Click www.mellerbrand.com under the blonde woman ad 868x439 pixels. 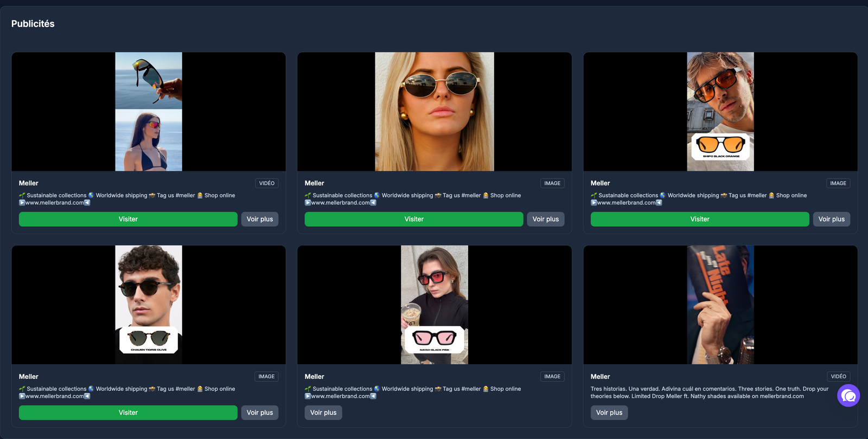click(x=341, y=203)
